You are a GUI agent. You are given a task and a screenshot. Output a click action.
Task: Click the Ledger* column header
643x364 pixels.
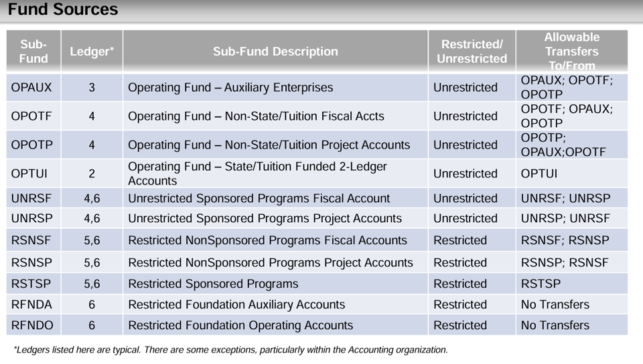pos(92,52)
